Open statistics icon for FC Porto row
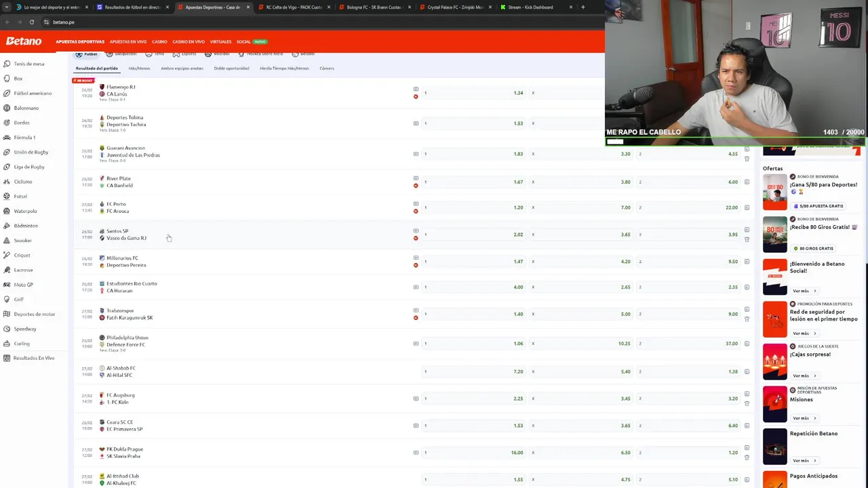The height and width of the screenshot is (488, 868). [x=747, y=207]
